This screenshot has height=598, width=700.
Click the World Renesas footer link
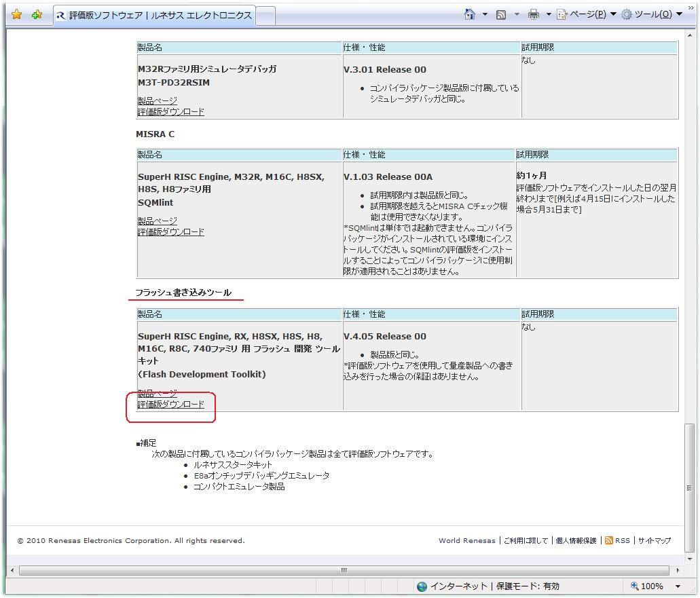click(x=466, y=541)
